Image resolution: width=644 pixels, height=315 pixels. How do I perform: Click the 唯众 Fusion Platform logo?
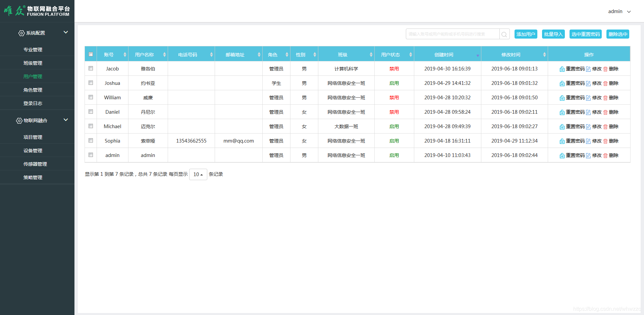click(x=37, y=11)
